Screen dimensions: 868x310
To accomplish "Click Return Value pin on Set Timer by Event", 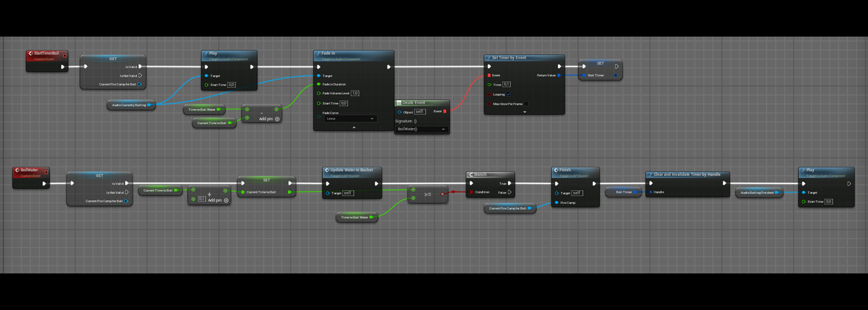I will 559,76.
